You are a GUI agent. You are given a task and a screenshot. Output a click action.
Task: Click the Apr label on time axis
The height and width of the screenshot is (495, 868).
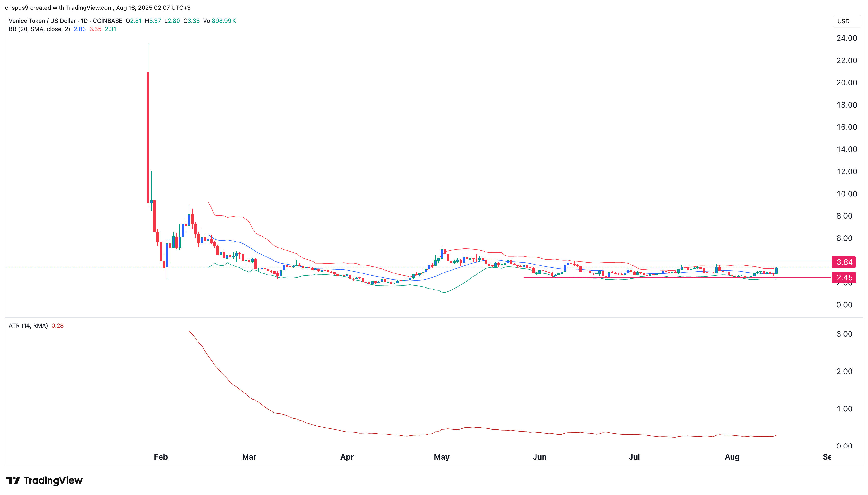point(347,457)
